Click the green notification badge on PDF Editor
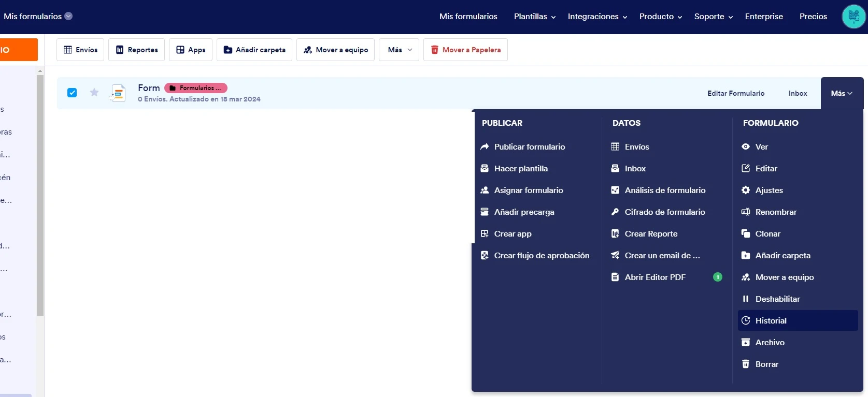Screen dimensions: 868x397 (718, 277)
